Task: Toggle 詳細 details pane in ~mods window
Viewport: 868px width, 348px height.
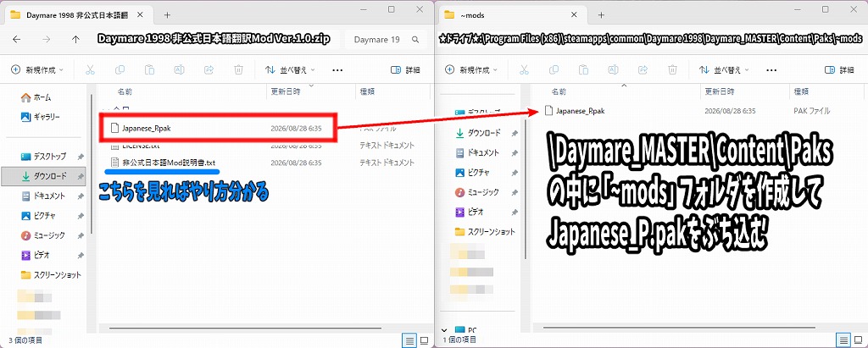Action: pyautogui.click(x=838, y=69)
